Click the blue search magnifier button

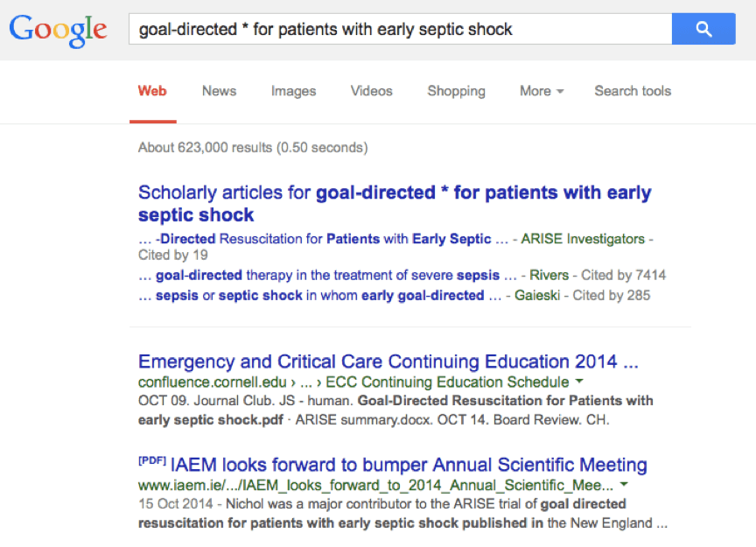tap(703, 29)
